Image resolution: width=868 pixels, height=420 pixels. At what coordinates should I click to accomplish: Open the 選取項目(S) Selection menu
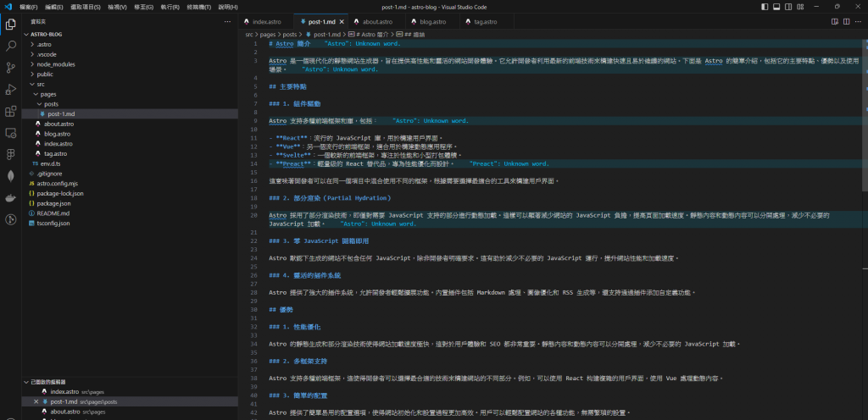[86, 7]
